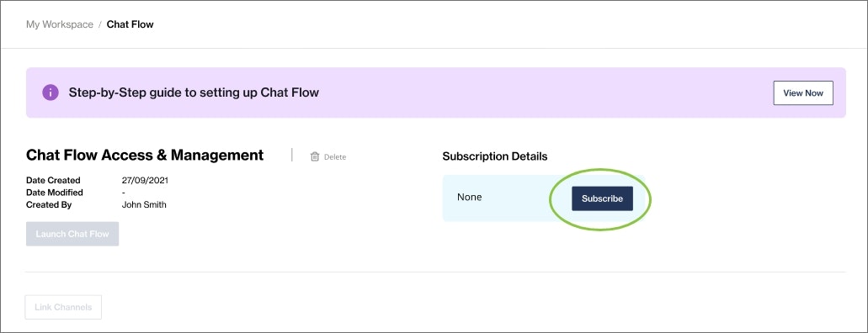Click the trash can icon
The image size is (868, 333).
coord(314,156)
